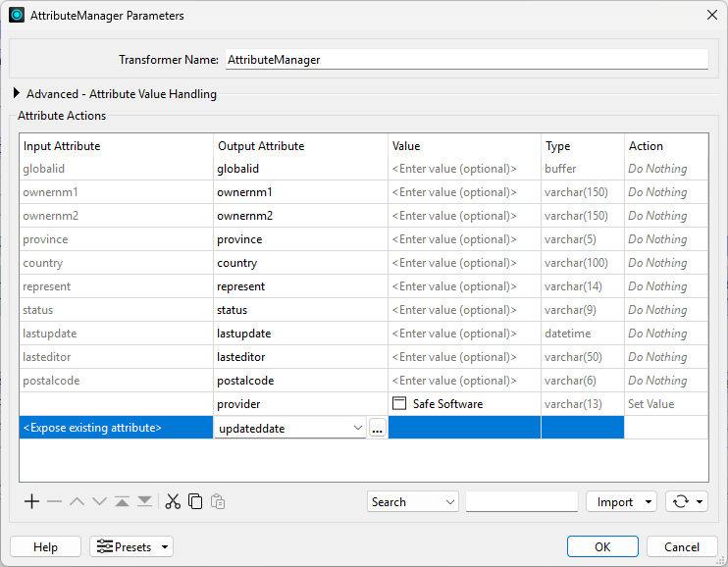Click value cell in status row
This screenshot has width=728, height=567.
click(464, 310)
